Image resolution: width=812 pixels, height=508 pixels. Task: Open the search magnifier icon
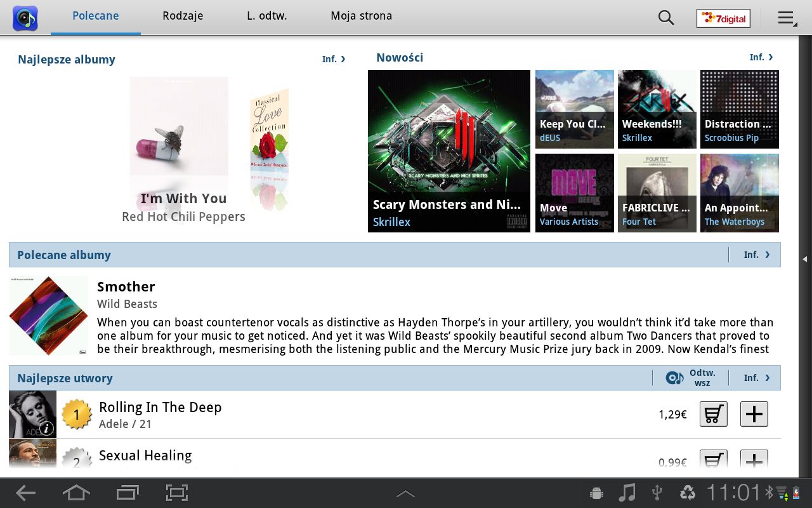point(666,18)
